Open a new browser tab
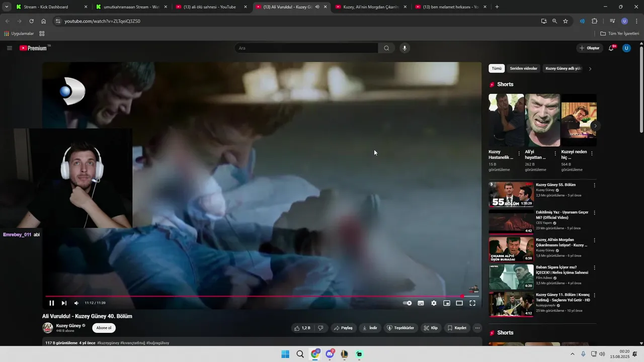The height and width of the screenshot is (362, 644). click(x=497, y=7)
